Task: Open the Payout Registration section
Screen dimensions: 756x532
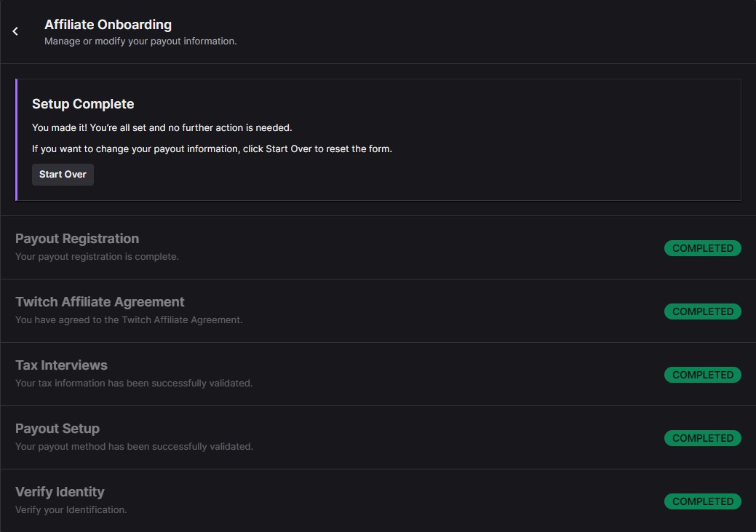Action: coord(77,239)
